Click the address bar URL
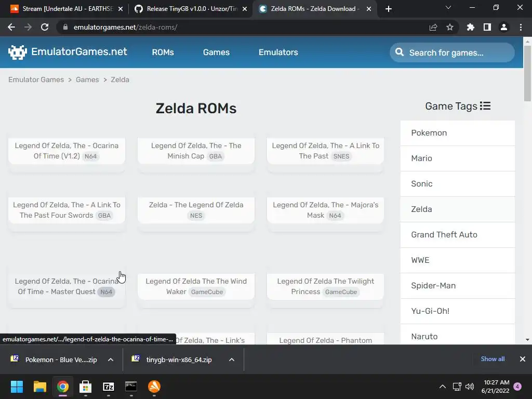The height and width of the screenshot is (399, 532). pos(125,27)
